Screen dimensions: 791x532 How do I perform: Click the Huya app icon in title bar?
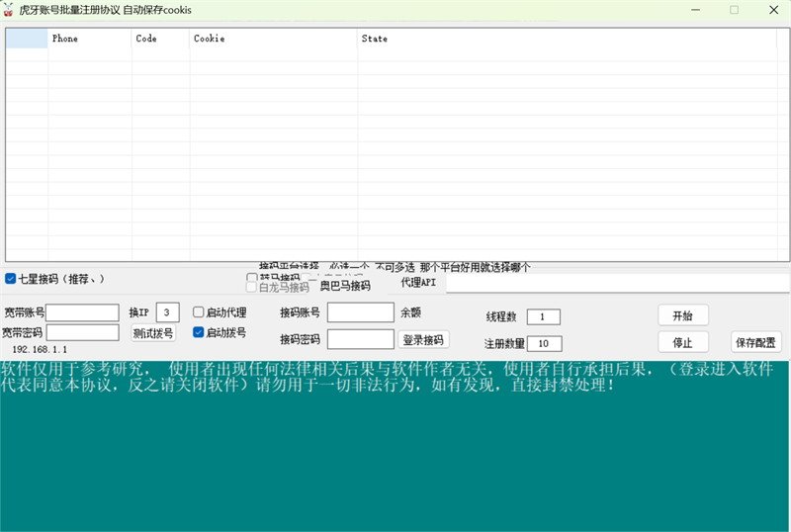8,10
